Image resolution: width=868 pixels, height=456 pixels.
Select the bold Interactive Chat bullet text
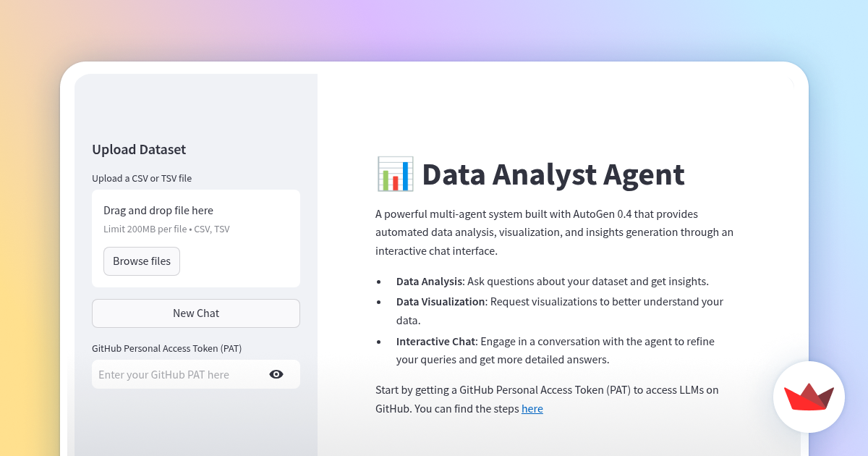pyautogui.click(x=435, y=341)
